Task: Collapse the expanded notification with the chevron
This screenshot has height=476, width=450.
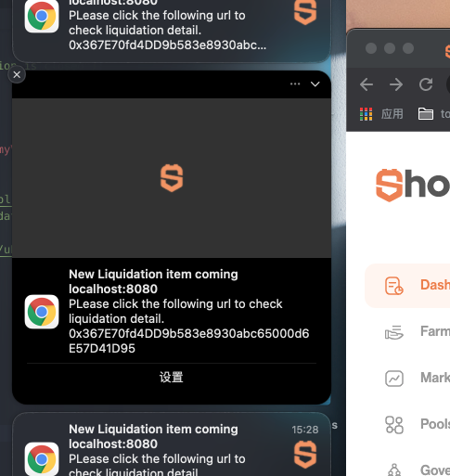Action: (315, 84)
